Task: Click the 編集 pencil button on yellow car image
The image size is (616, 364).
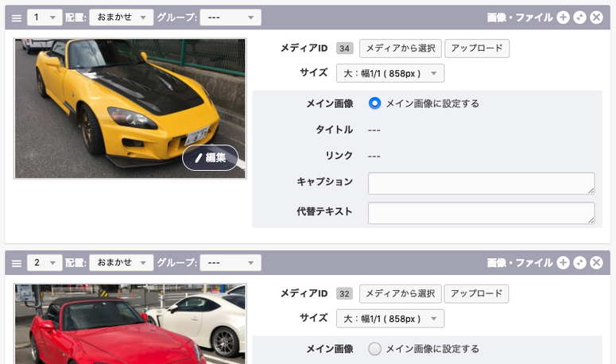Action: (x=211, y=157)
